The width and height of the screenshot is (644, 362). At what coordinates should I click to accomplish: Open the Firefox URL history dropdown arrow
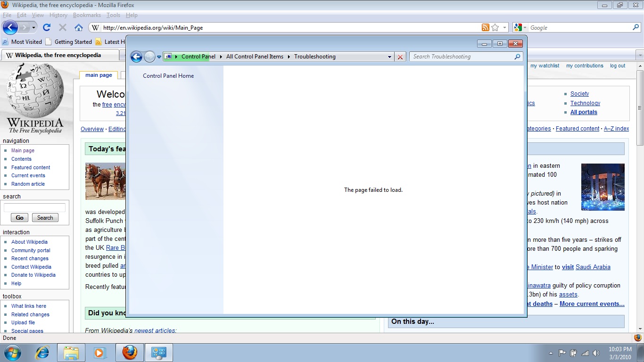[505, 28]
